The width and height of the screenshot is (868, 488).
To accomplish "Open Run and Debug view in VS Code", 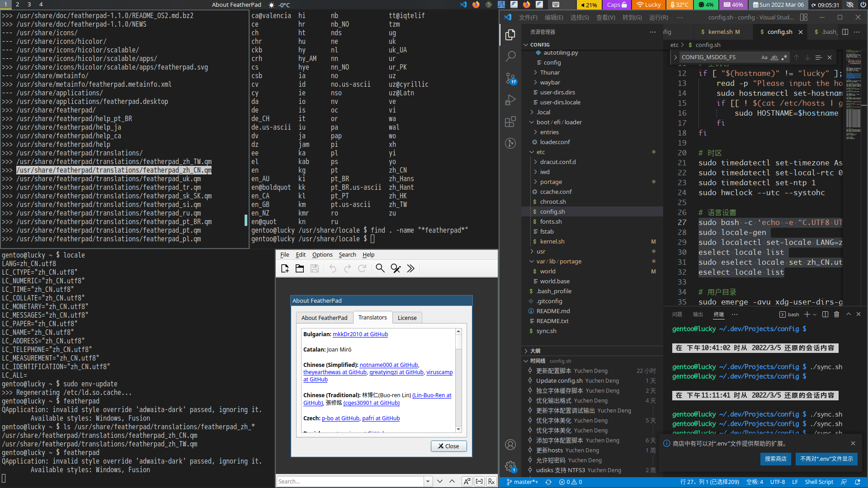I will pyautogui.click(x=510, y=100).
